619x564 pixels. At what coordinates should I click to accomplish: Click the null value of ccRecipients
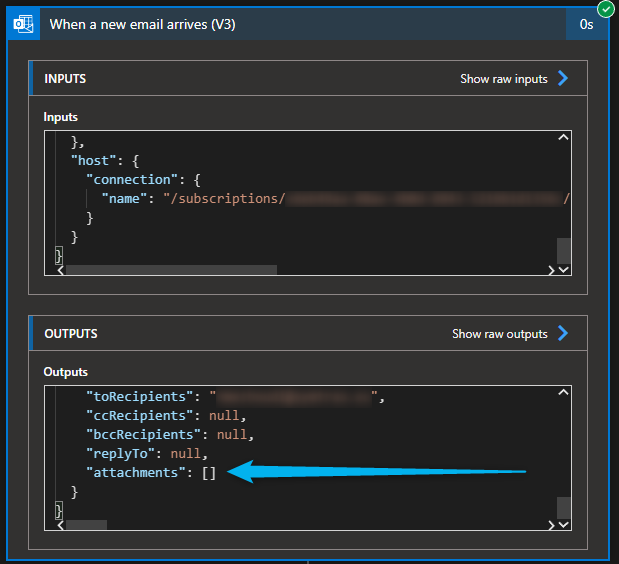[224, 416]
